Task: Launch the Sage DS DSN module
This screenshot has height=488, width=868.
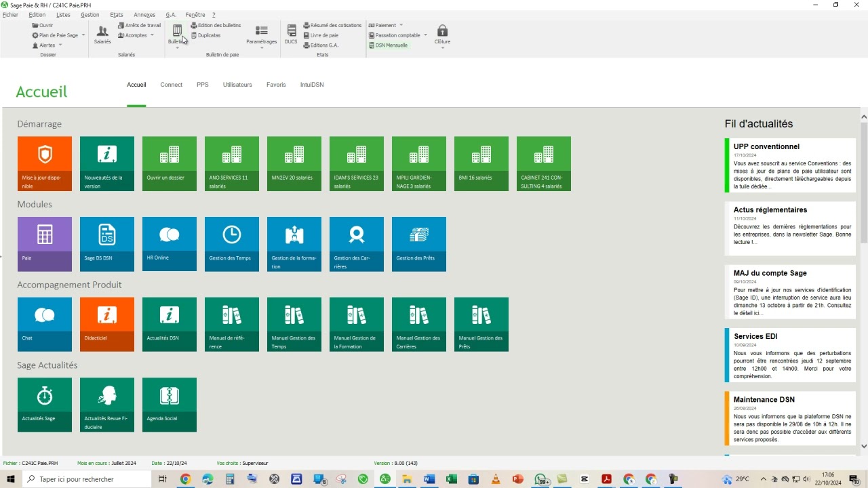Action: (107, 244)
